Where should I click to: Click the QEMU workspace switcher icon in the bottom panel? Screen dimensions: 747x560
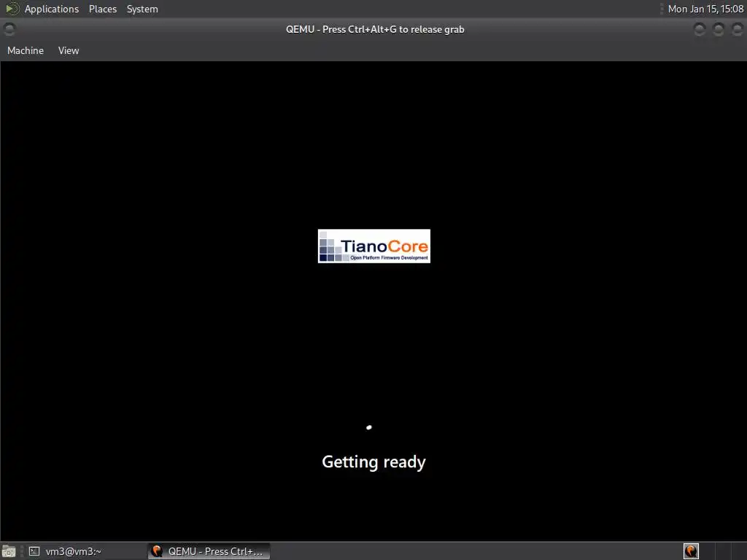pos(691,551)
